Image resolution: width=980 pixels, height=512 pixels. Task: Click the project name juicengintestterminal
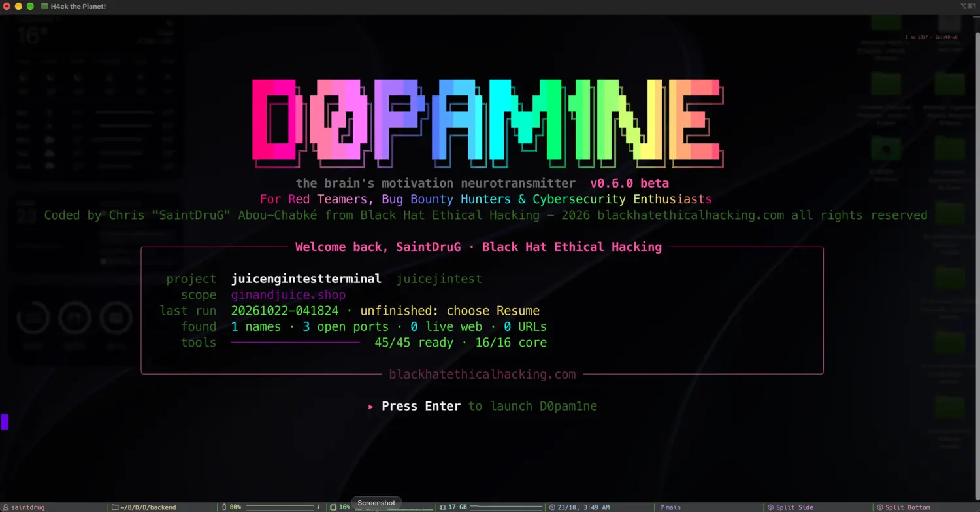[306, 279]
